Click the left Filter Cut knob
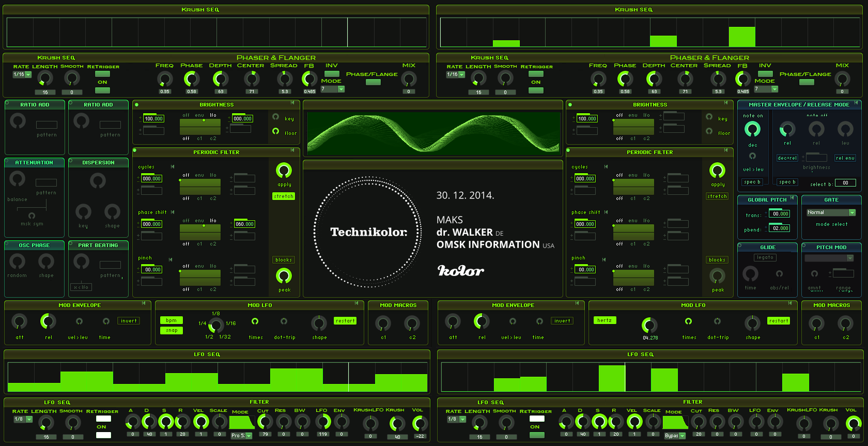Image resolution: width=868 pixels, height=446 pixels. pyautogui.click(x=265, y=422)
